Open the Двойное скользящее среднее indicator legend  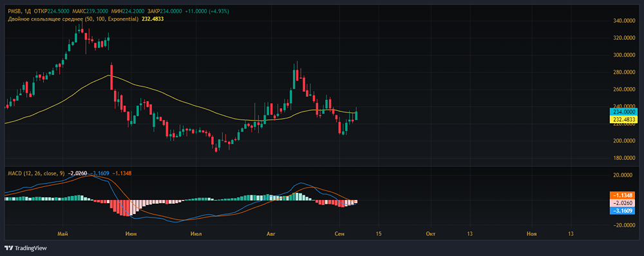tap(73, 19)
